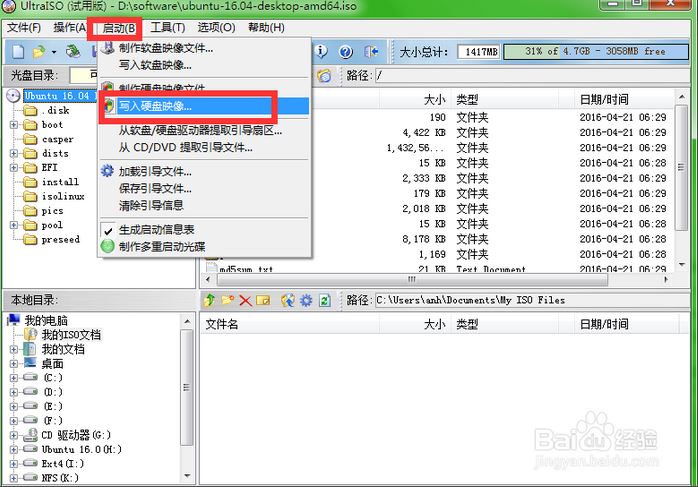Choose 从软盘/硬盘驱动器提取引导扇区...
The height and width of the screenshot is (487, 698).
(205, 130)
